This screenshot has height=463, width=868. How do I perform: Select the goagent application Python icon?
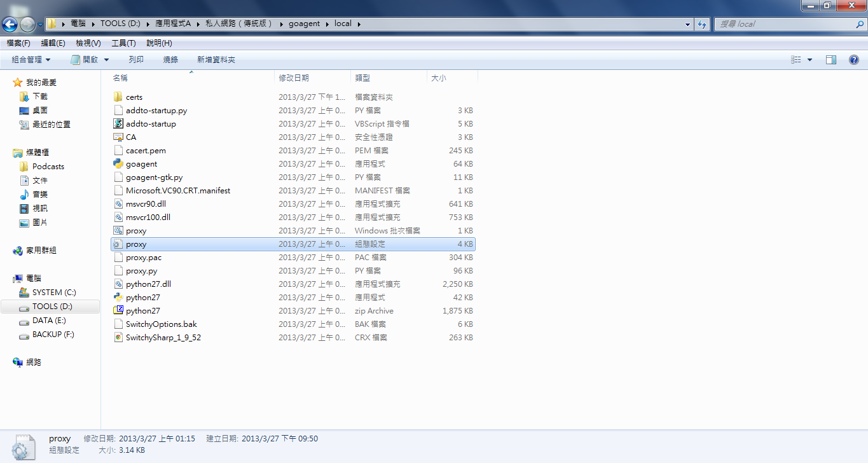(118, 164)
